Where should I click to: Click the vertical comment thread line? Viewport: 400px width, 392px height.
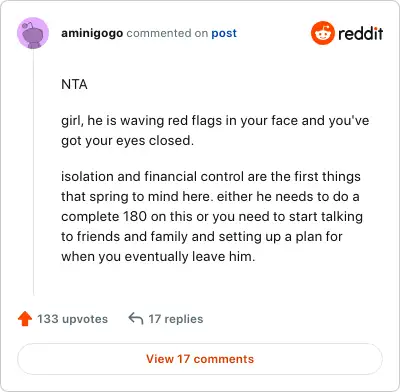(33, 172)
